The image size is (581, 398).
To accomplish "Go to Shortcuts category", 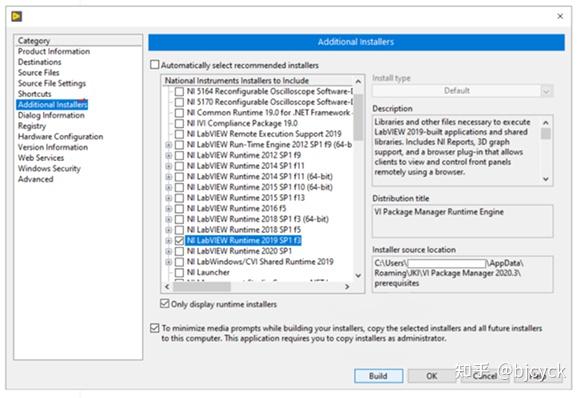I will point(34,94).
